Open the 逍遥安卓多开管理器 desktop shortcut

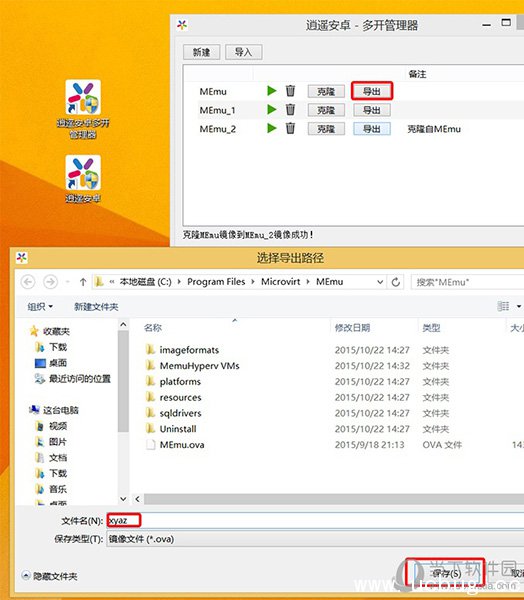pos(83,109)
